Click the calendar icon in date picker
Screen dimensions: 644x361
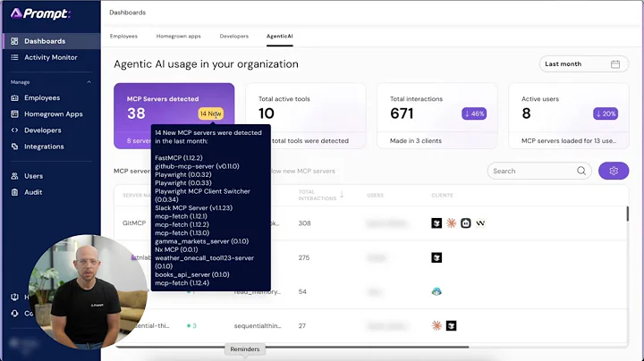(615, 64)
